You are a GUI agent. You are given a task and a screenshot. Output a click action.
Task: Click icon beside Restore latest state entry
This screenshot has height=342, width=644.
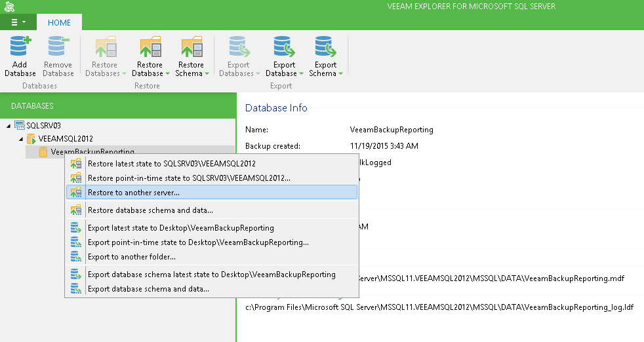tap(75, 163)
